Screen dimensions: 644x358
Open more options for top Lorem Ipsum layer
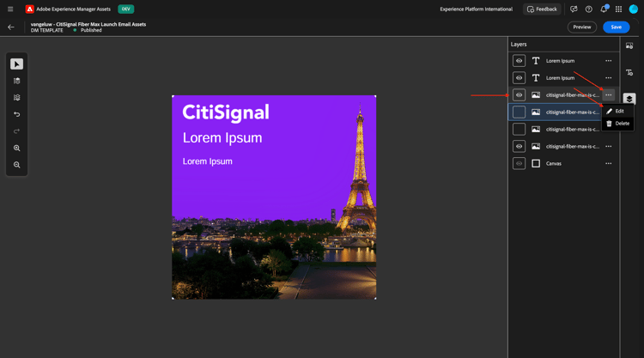tap(608, 61)
